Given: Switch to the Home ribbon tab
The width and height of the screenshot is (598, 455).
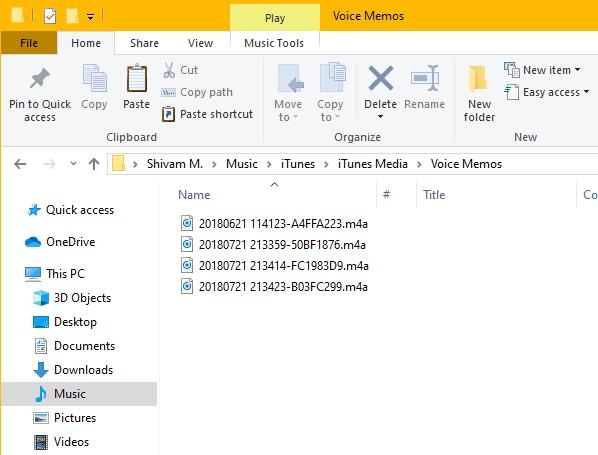Looking at the screenshot, I should point(86,43).
